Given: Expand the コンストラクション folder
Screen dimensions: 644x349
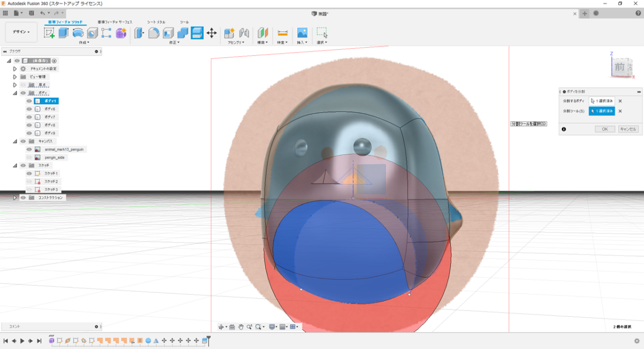Looking at the screenshot, I should pos(15,198).
